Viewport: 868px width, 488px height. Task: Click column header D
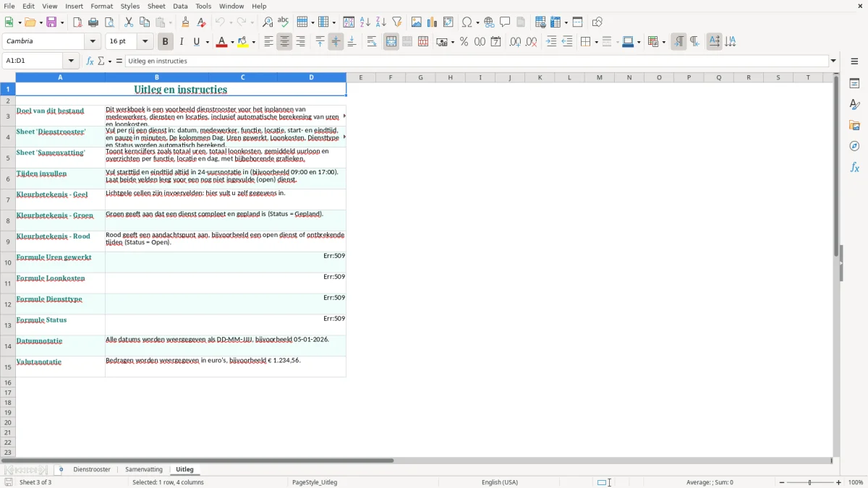coord(312,77)
